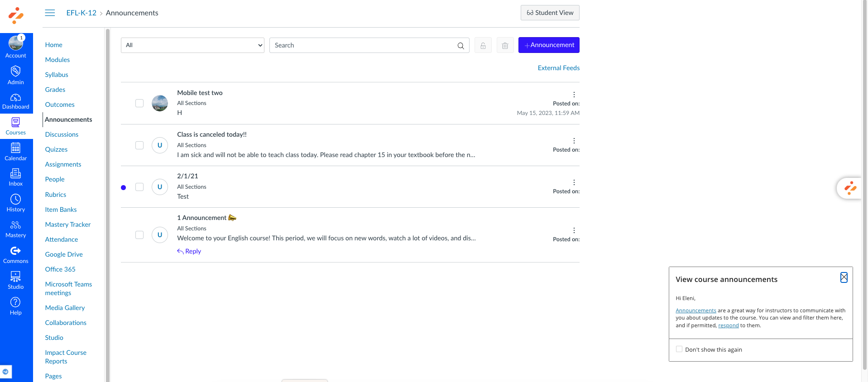
Task: Open the Help question mark icon
Action: pyautogui.click(x=16, y=302)
